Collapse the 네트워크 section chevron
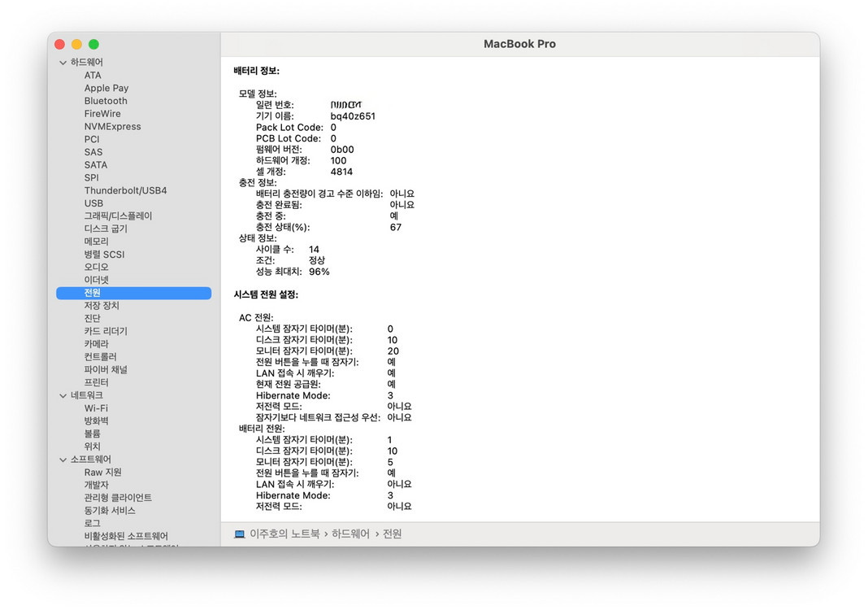The height and width of the screenshot is (610, 868). (63, 395)
